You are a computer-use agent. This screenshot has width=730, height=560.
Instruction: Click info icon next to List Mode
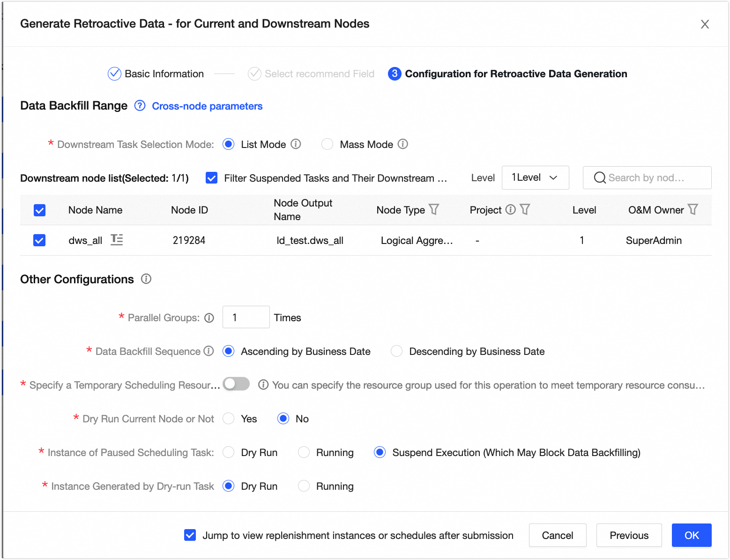pyautogui.click(x=296, y=144)
